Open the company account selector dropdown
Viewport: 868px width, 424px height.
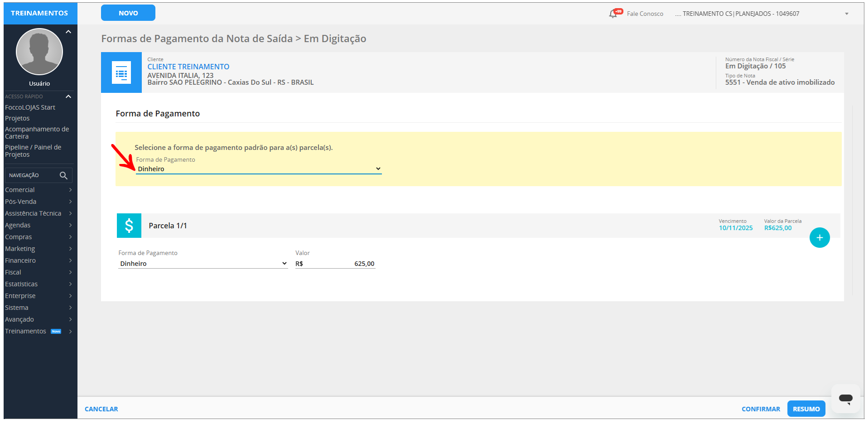click(x=846, y=14)
